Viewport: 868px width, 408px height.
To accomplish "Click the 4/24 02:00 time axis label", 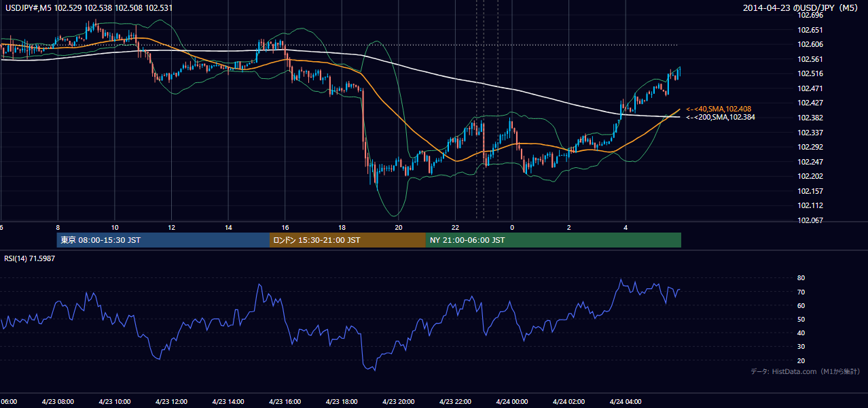I will click(x=569, y=401).
